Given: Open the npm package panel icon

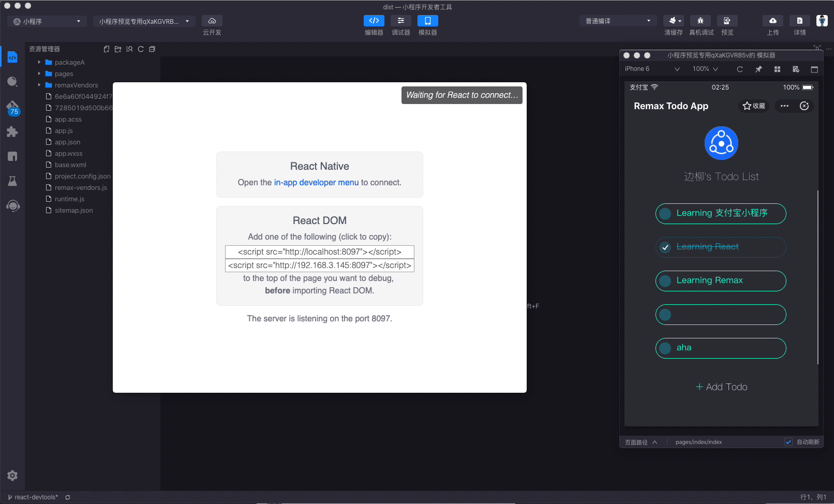Looking at the screenshot, I should click(x=12, y=156).
